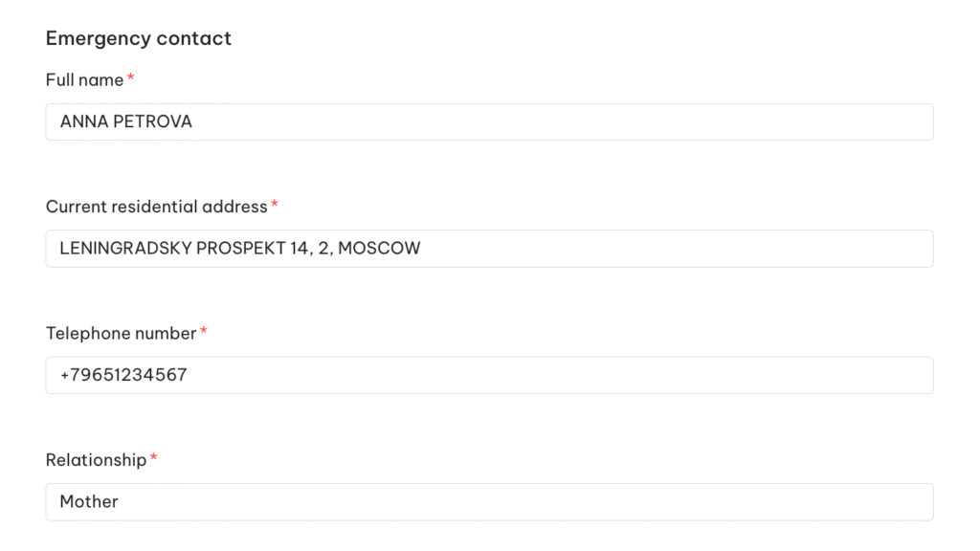Select the Relationship input field

[489, 502]
